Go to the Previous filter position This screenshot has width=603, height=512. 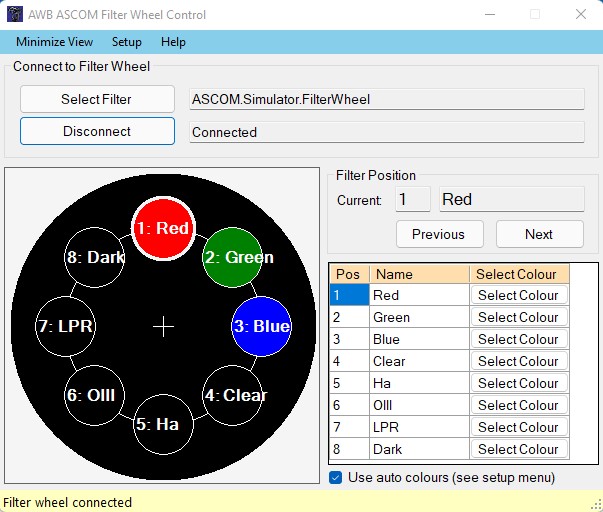click(439, 234)
